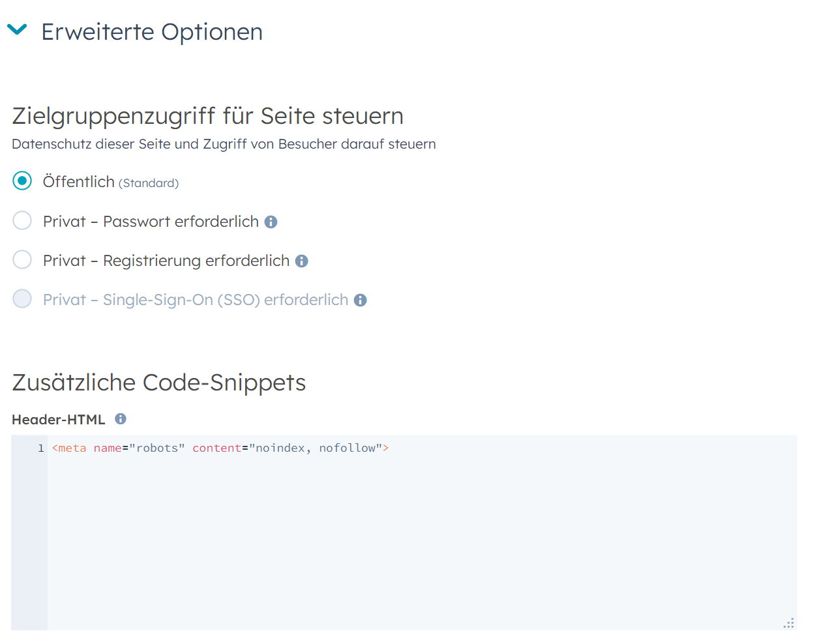Open info icon beside Registrierung erforderlich
This screenshot has width=813, height=644.
coord(302,261)
